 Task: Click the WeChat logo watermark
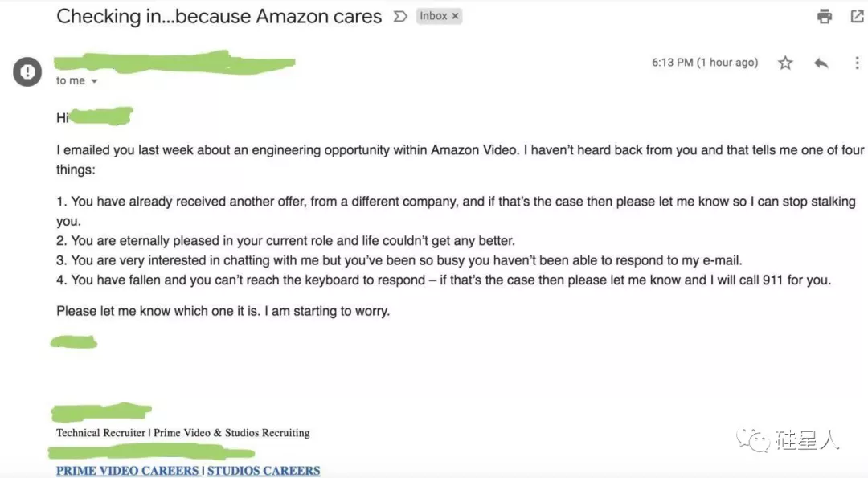pyautogui.click(x=753, y=440)
